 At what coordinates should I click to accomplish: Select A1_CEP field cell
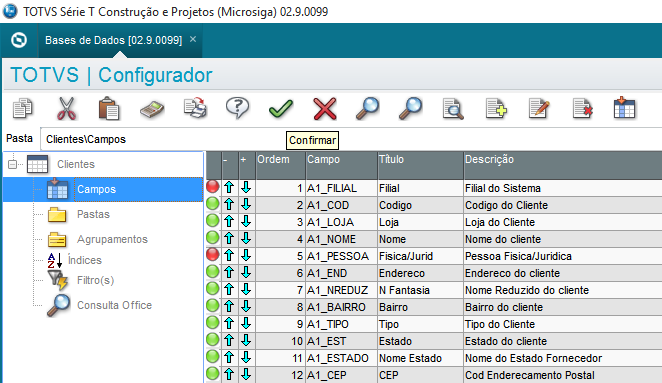(341, 375)
